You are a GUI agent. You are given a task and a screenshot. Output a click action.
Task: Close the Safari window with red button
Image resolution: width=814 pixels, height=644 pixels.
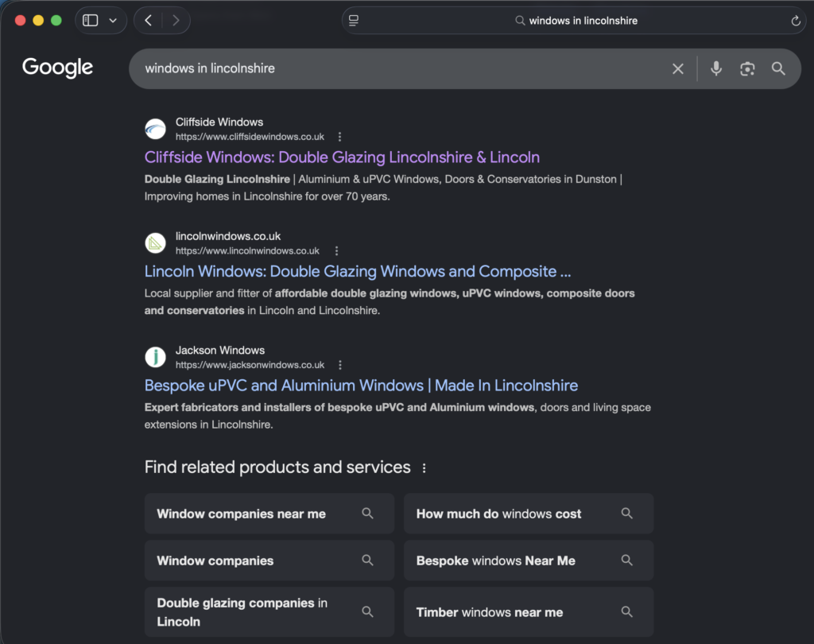tap(20, 20)
